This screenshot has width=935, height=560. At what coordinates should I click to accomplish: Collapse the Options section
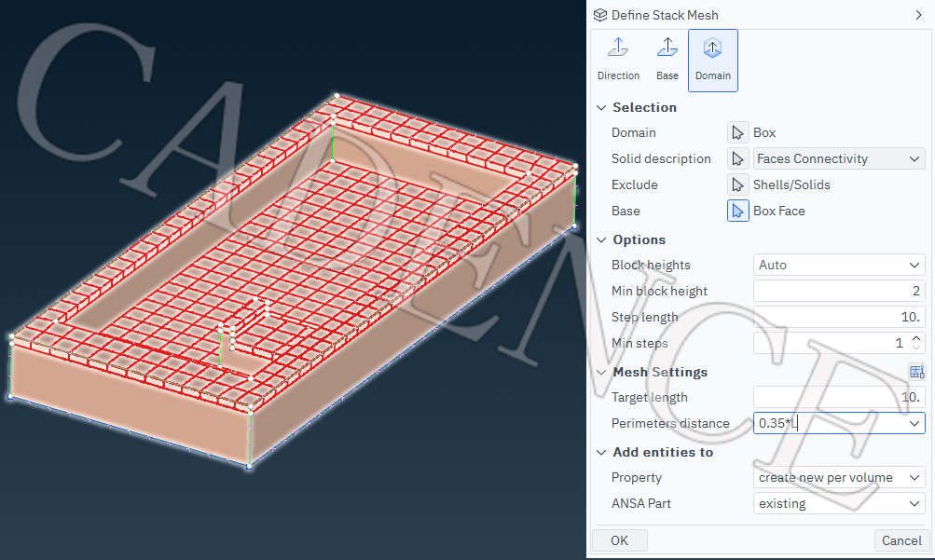click(601, 240)
